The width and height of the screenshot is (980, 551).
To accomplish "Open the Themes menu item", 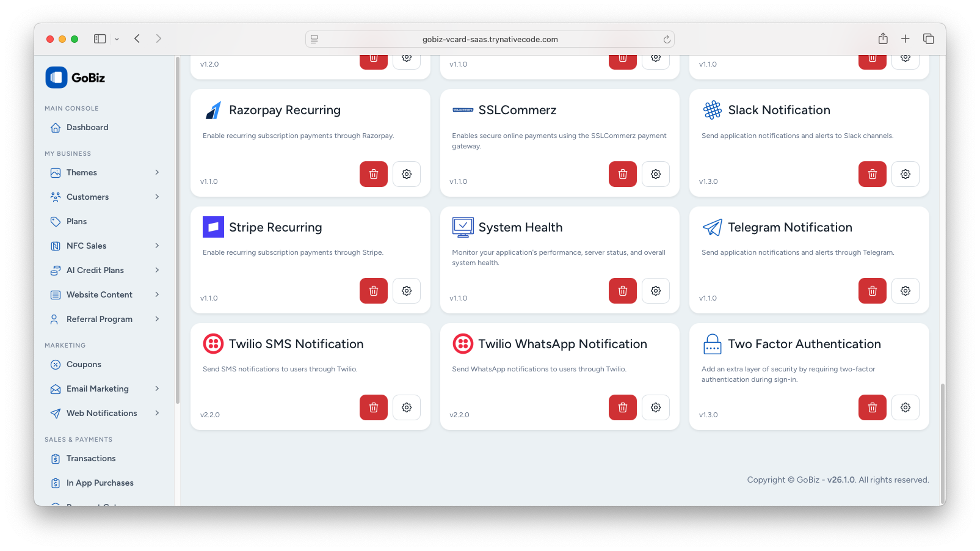I will pyautogui.click(x=105, y=172).
